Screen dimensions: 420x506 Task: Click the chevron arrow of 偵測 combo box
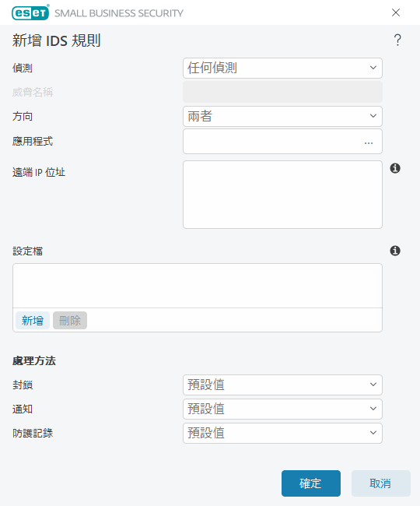coord(373,68)
